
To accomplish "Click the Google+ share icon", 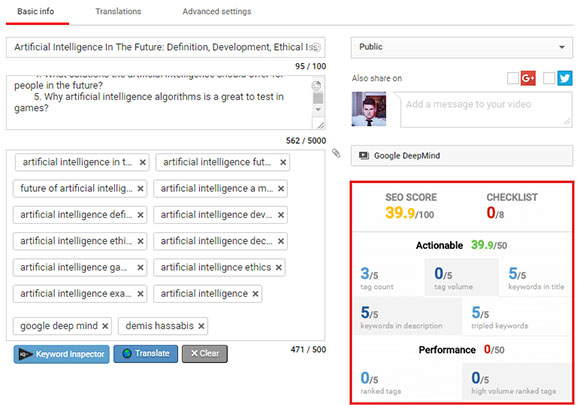I will coord(528,78).
